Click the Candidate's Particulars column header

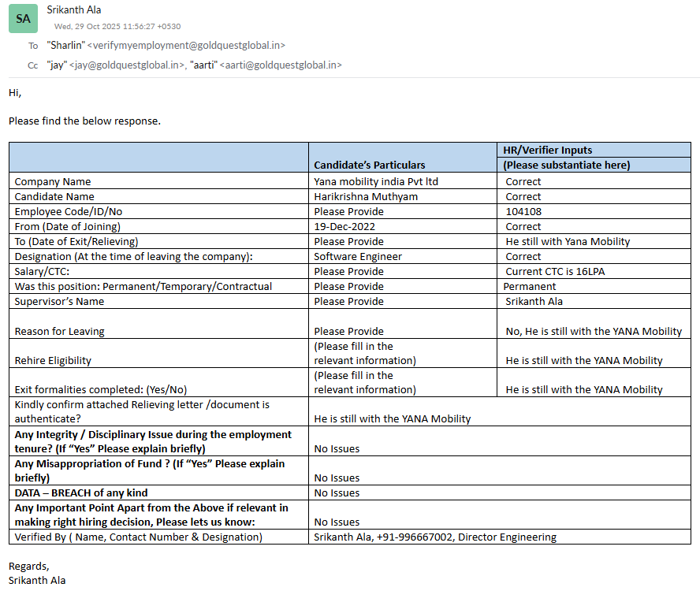[x=369, y=165]
